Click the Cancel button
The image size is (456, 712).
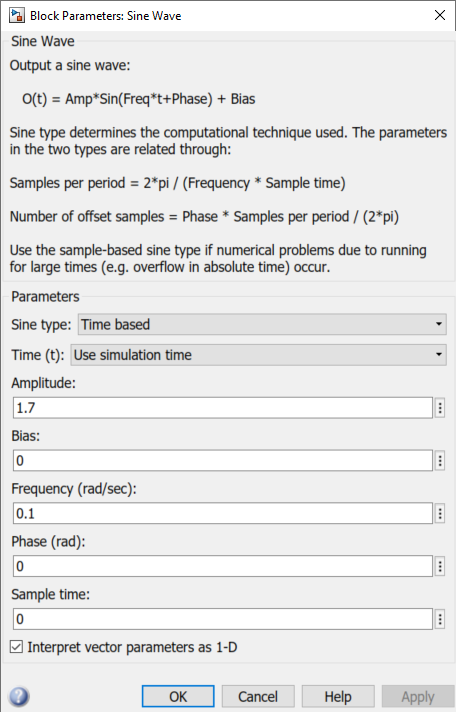258,697
